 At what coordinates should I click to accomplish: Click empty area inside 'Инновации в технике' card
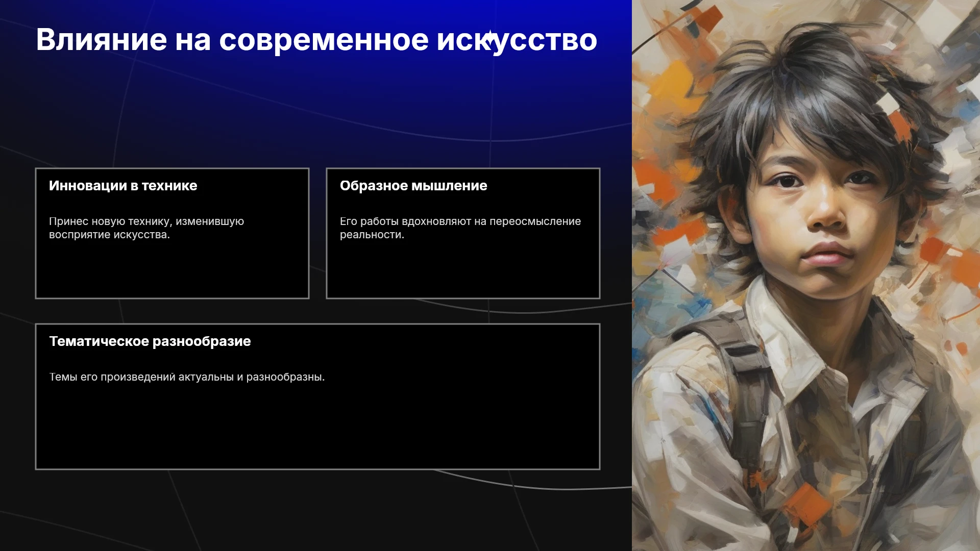(172, 270)
